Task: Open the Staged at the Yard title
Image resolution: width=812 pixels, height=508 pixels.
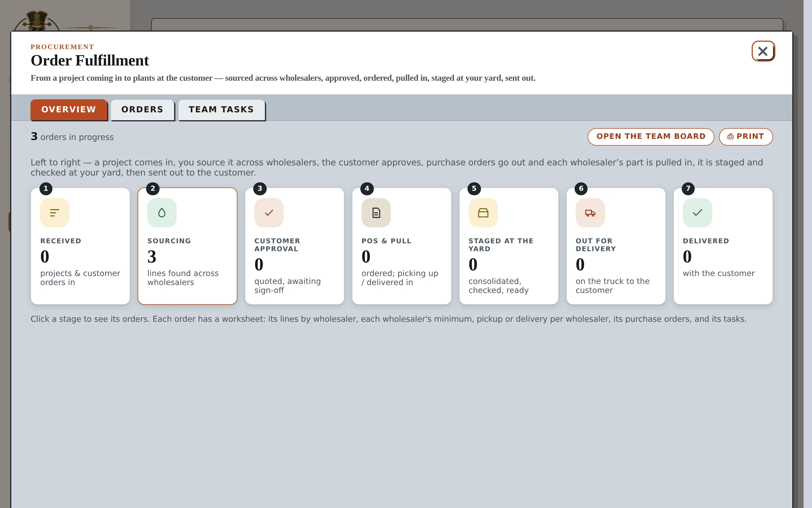Action: click(501, 245)
